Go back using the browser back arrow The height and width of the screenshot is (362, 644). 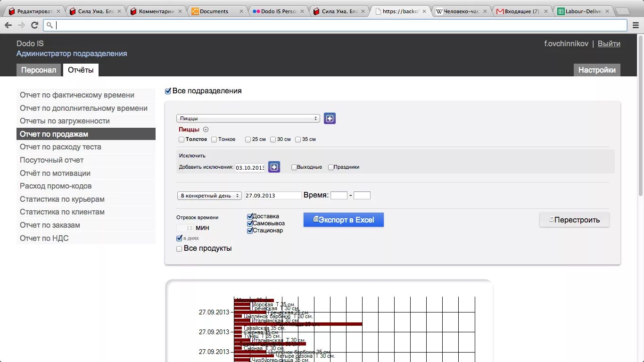pos(8,25)
